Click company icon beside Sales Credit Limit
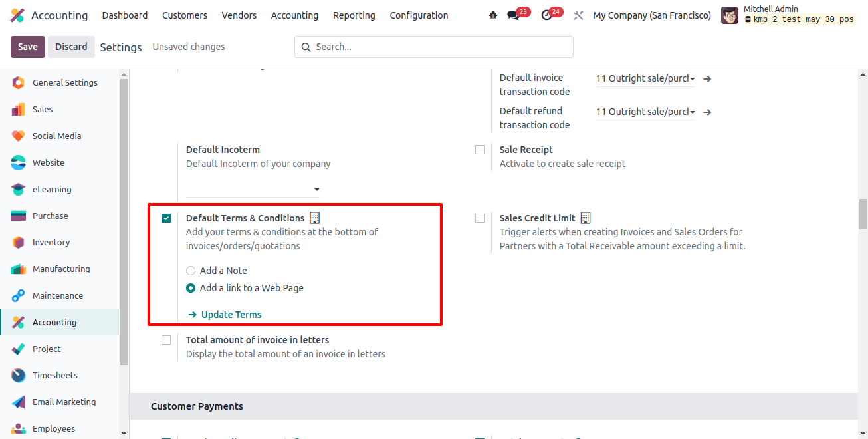868x439 pixels. click(x=586, y=218)
